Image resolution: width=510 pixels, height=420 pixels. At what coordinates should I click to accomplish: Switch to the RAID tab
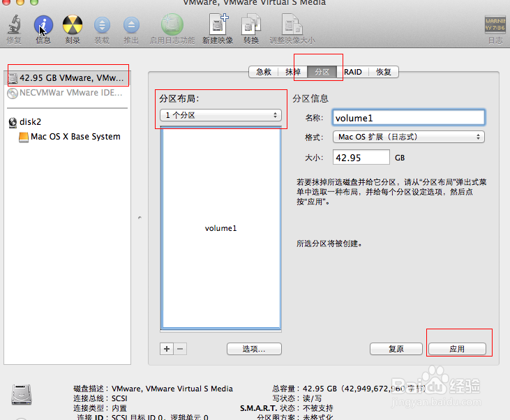coord(353,72)
